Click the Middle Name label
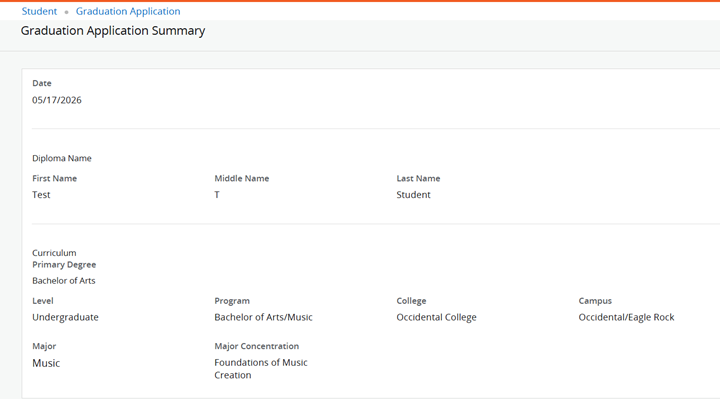Screen dimensions: 720x399 tap(242, 178)
